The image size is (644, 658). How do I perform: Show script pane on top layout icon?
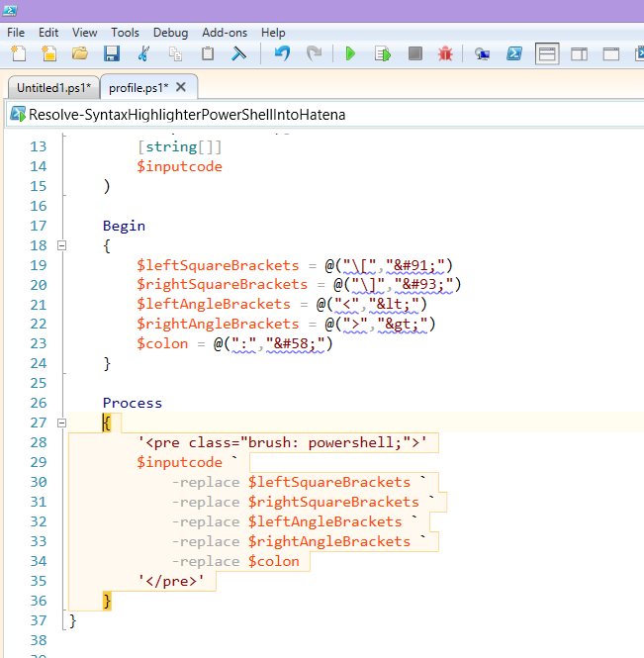(x=547, y=53)
